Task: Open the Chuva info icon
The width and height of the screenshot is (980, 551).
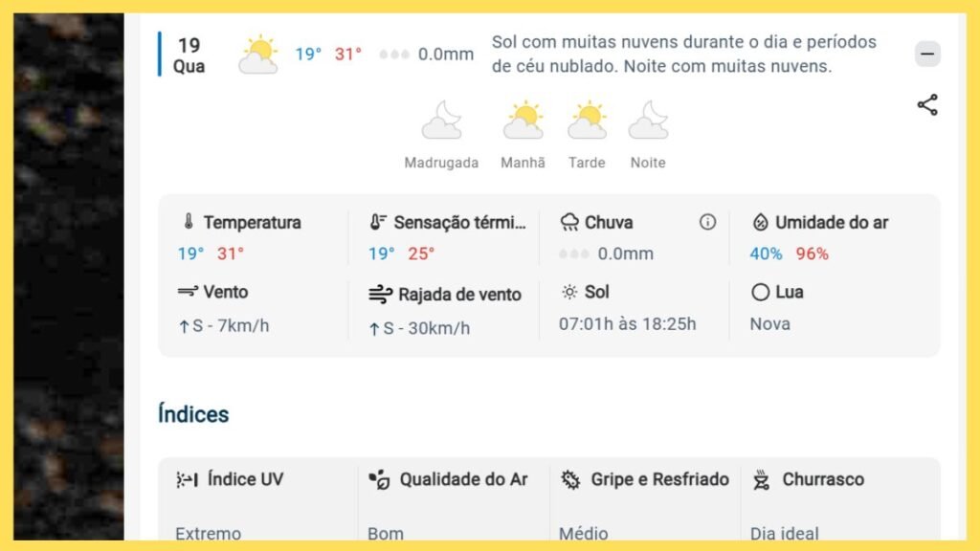Action: tap(707, 222)
